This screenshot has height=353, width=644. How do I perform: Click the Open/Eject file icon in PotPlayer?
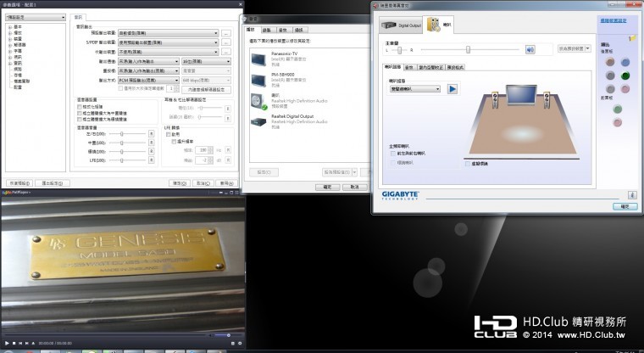coord(33,343)
